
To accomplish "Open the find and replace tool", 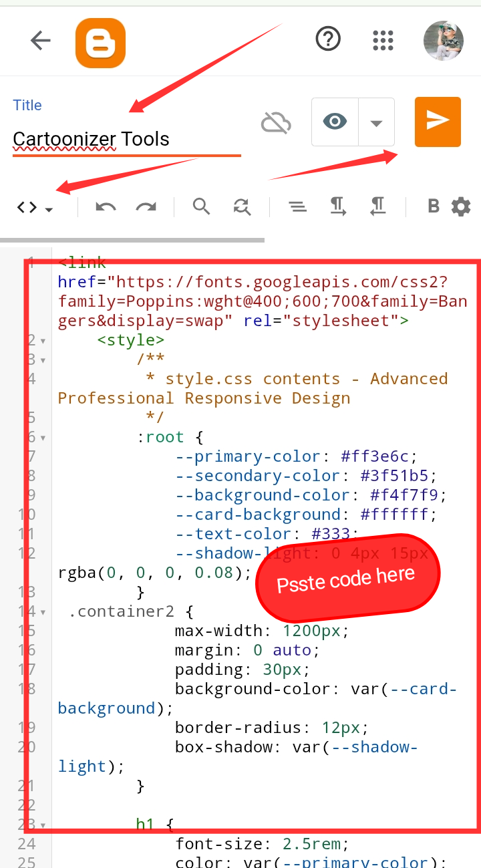I will 242,207.
